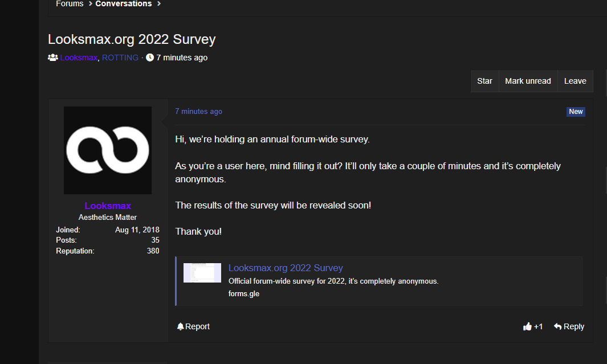The height and width of the screenshot is (364, 607).
Task: Open Looksmax participant profile link under title
Action: click(x=79, y=58)
